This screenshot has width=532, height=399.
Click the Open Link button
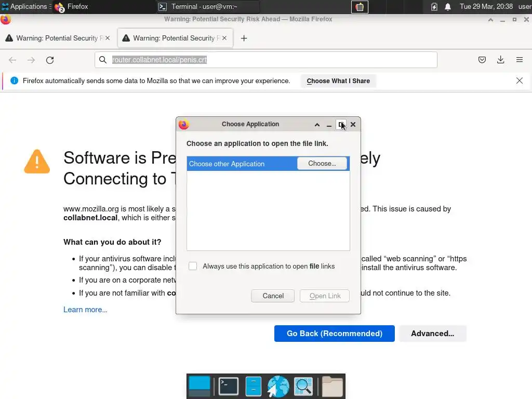(x=325, y=296)
